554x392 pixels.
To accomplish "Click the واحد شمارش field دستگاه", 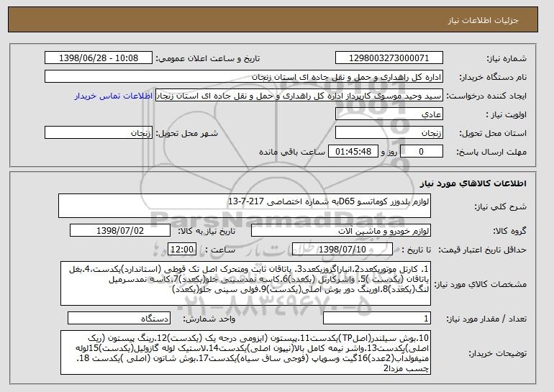I will point(119,318).
